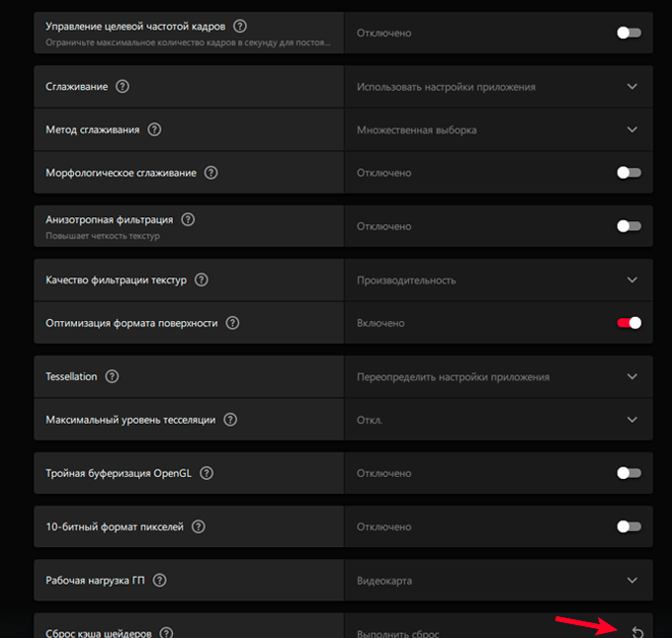Turn on Морфологическое сглаживание switch

pyautogui.click(x=629, y=173)
